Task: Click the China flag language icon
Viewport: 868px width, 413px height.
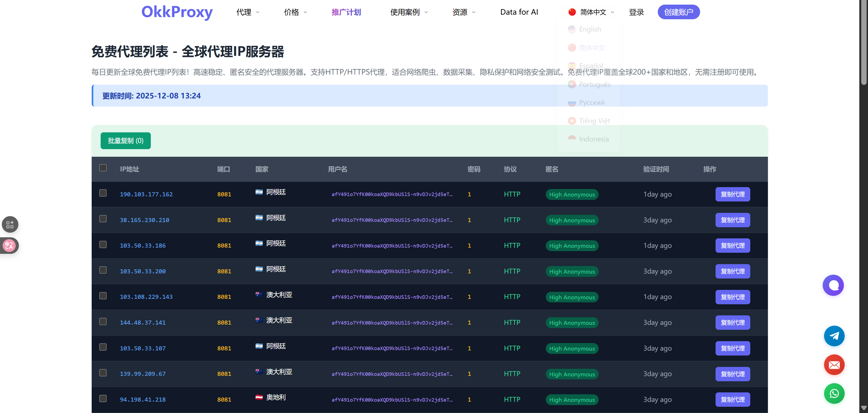Action: 572,12
